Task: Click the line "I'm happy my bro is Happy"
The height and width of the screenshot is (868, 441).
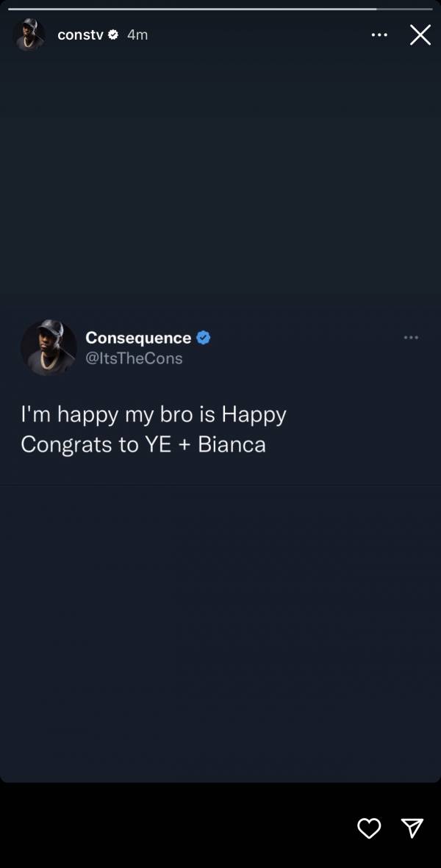Action: [154, 415]
